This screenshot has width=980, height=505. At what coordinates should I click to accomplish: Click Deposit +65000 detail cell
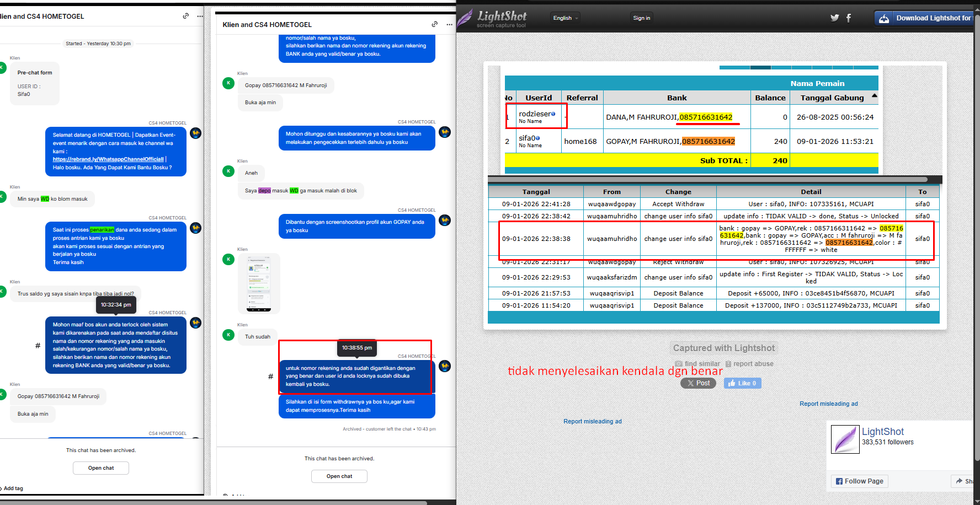[x=811, y=293]
